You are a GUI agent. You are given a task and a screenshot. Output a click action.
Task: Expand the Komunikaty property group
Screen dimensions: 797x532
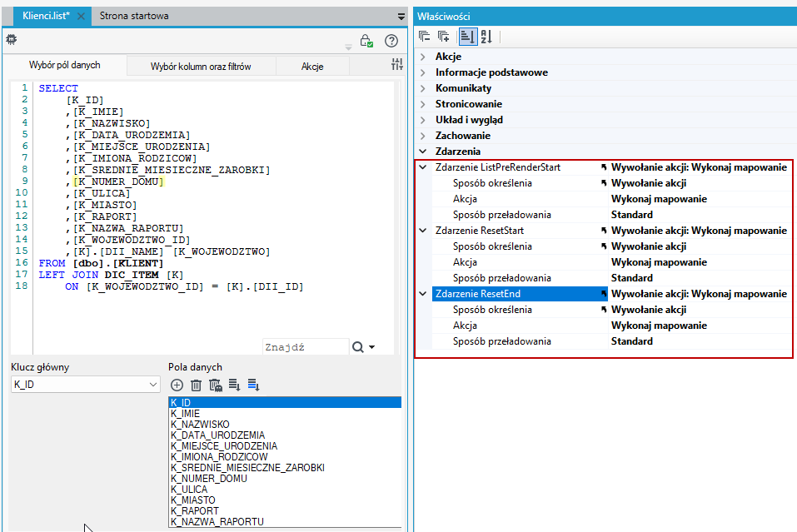(423, 88)
